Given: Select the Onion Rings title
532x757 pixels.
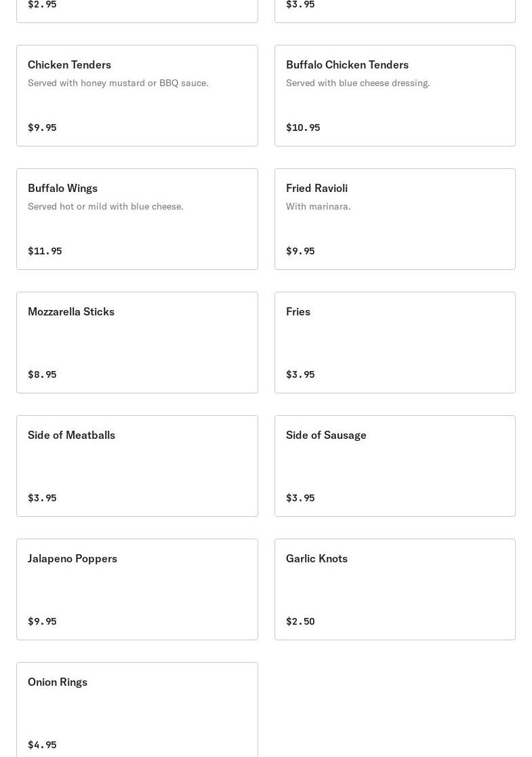Looking at the screenshot, I should click(58, 682).
